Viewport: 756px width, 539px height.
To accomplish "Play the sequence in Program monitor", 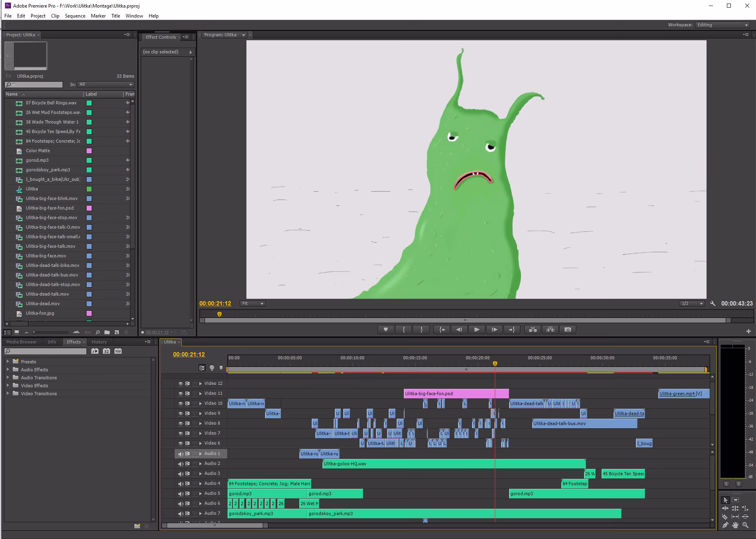I will pos(477,329).
